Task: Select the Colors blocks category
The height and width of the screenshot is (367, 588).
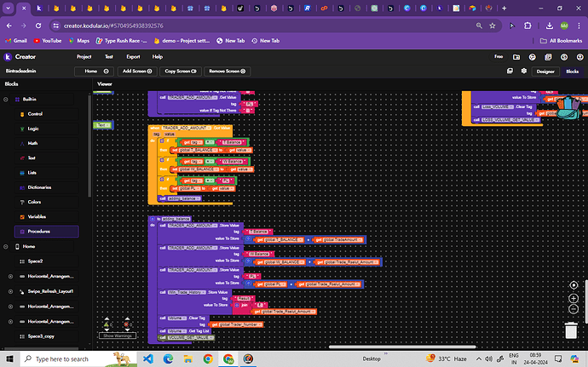Action: coord(34,202)
